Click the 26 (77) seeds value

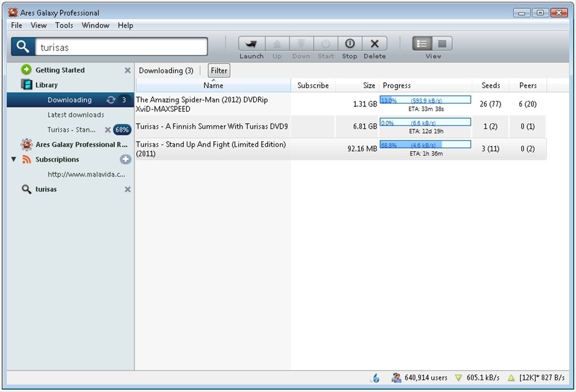(x=490, y=104)
